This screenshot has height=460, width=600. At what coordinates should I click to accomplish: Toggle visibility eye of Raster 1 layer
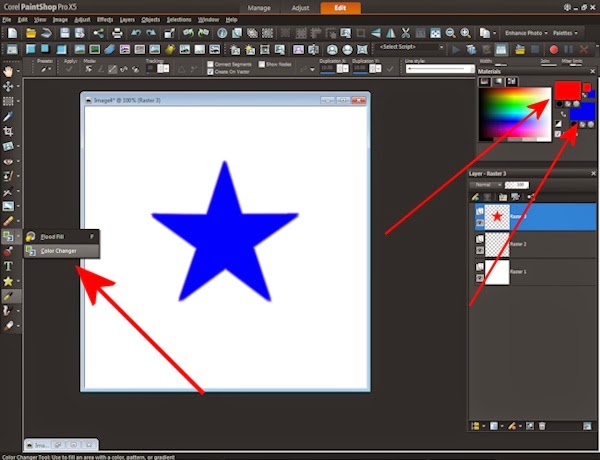pyautogui.click(x=479, y=278)
